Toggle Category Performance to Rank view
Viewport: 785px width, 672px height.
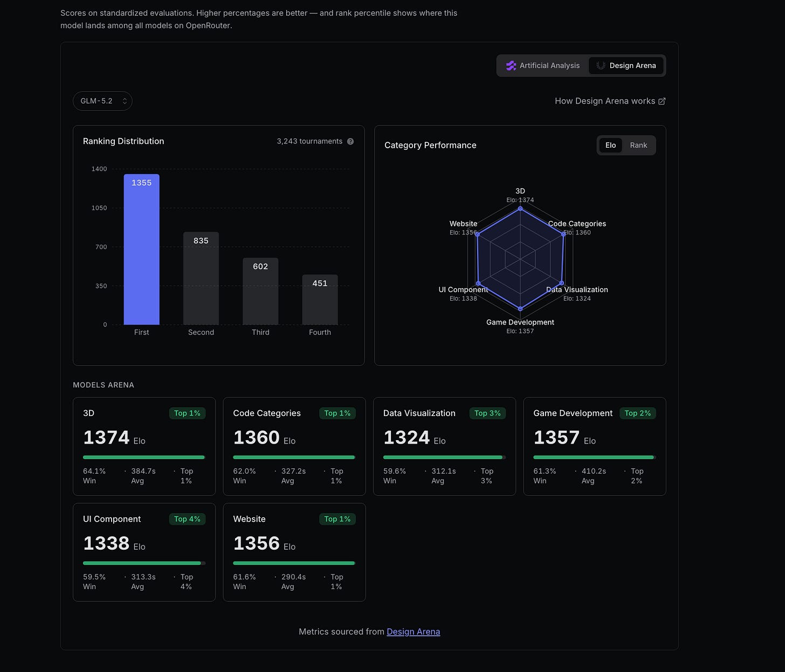point(638,146)
